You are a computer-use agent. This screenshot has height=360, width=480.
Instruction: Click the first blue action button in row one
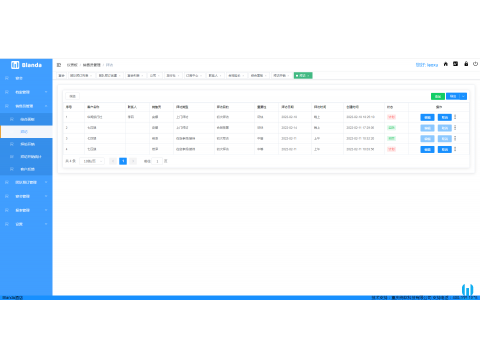(x=427, y=117)
